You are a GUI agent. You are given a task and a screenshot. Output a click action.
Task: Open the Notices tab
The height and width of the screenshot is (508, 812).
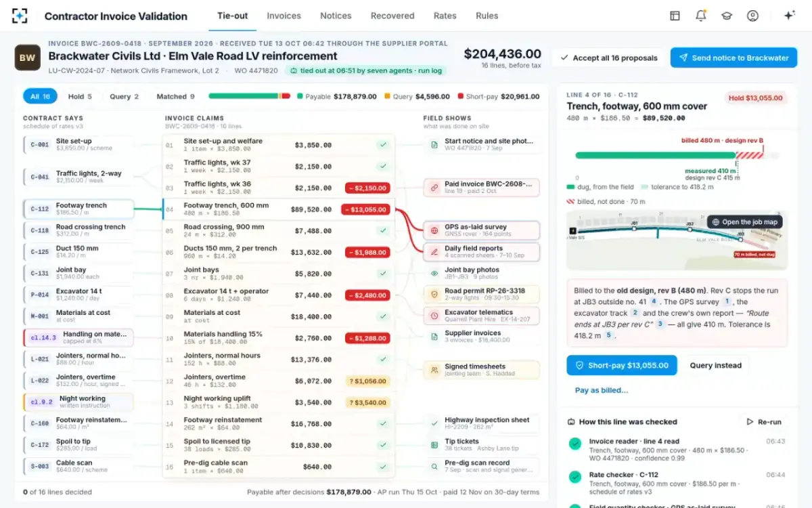[x=336, y=16]
